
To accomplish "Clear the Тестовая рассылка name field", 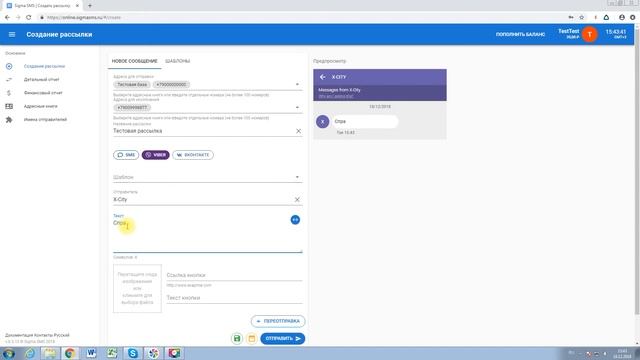I will click(298, 131).
